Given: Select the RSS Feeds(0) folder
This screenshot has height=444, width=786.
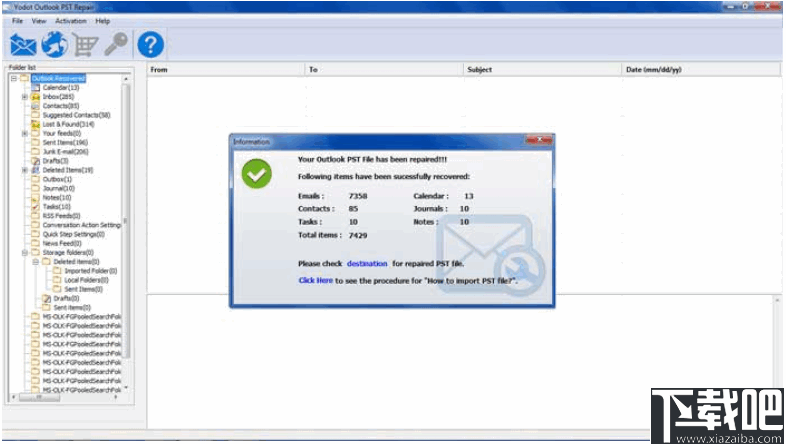Looking at the screenshot, I should pos(61,216).
